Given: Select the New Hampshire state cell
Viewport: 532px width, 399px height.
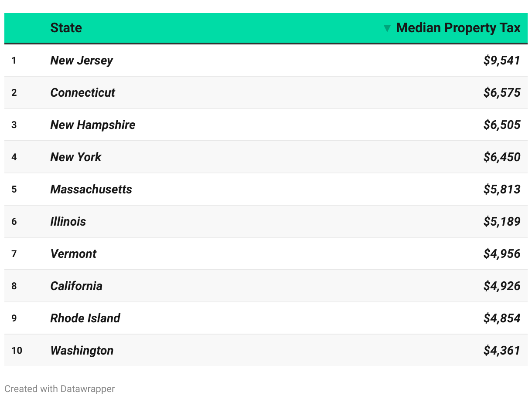Looking at the screenshot, I should [93, 125].
